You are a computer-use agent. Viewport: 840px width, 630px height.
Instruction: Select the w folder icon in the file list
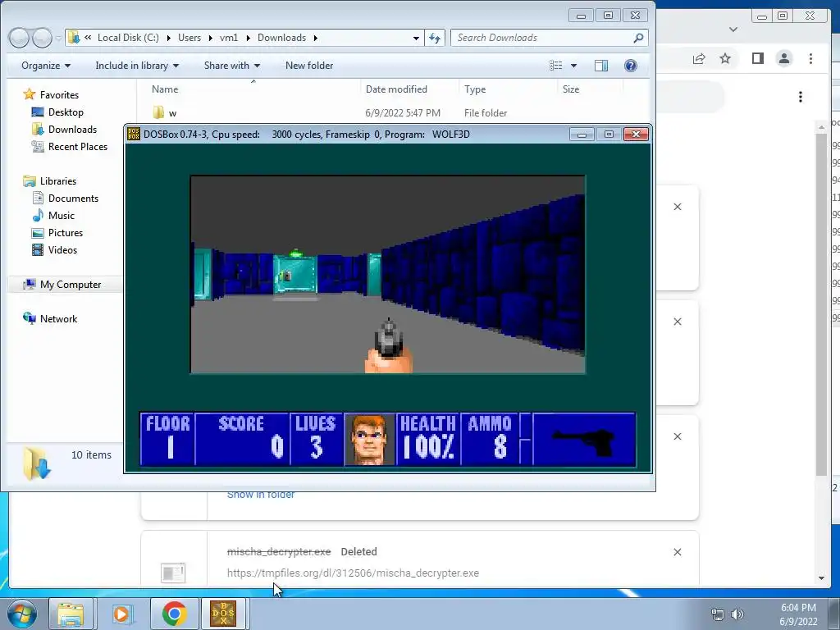tap(158, 112)
